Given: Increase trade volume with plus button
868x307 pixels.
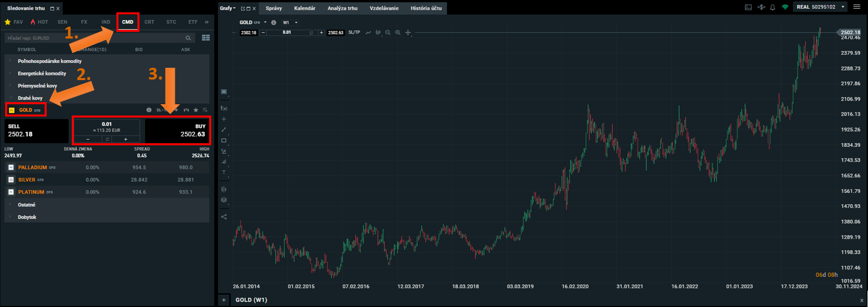Looking at the screenshot, I should point(126,139).
